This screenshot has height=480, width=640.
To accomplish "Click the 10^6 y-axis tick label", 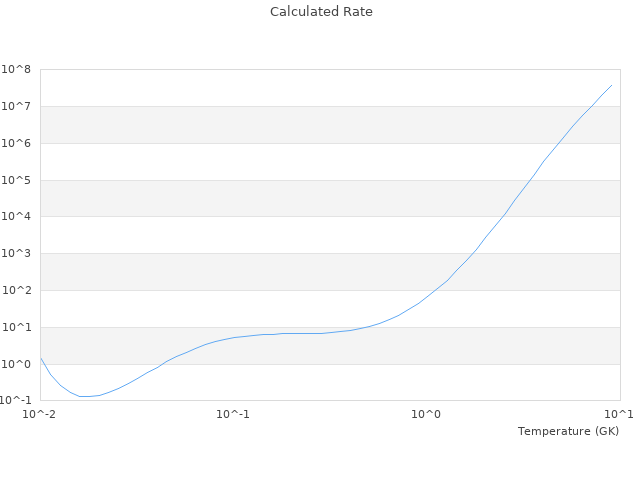I will click(x=17, y=143).
